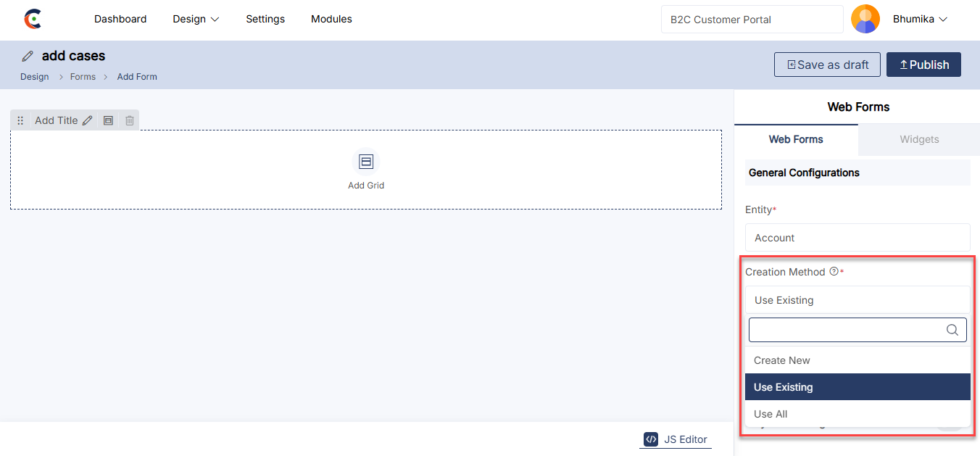Image resolution: width=980 pixels, height=456 pixels.
Task: Click the app logo in the header
Action: pos(33,20)
